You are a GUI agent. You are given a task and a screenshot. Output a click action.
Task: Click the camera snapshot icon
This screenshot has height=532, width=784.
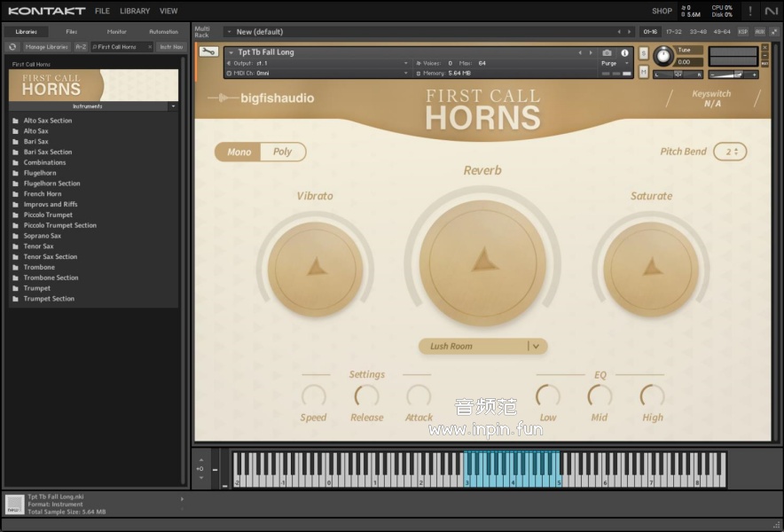[608, 52]
